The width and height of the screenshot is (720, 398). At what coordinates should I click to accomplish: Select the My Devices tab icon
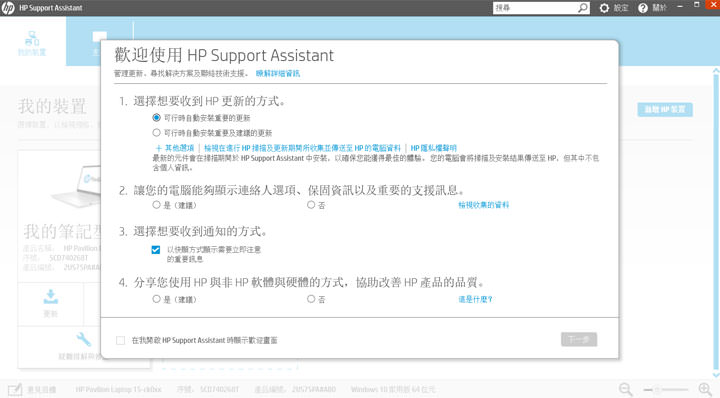[x=32, y=38]
